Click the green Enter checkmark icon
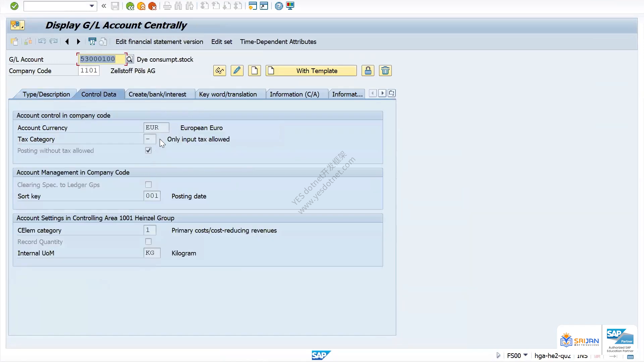644x362 pixels. (14, 6)
